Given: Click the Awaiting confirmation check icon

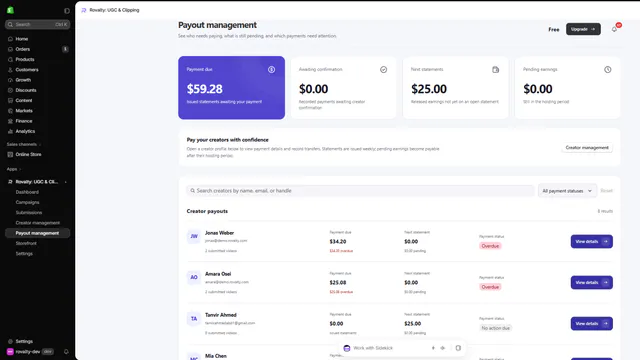Looking at the screenshot, I should [x=383, y=69].
